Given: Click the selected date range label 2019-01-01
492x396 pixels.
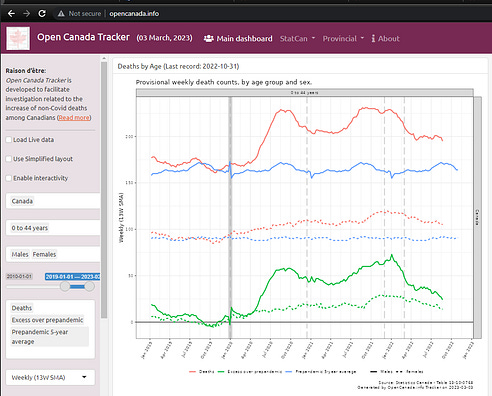Looking at the screenshot, I should [72, 276].
